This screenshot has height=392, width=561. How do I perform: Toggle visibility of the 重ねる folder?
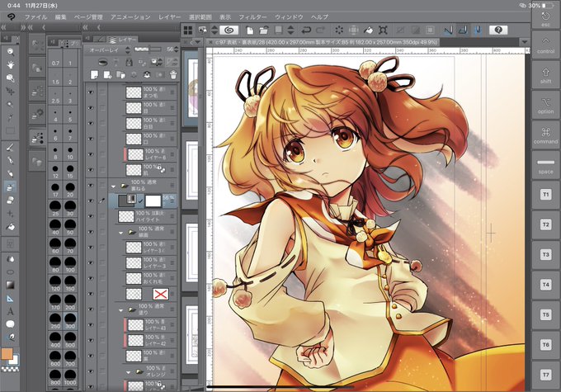coord(91,186)
